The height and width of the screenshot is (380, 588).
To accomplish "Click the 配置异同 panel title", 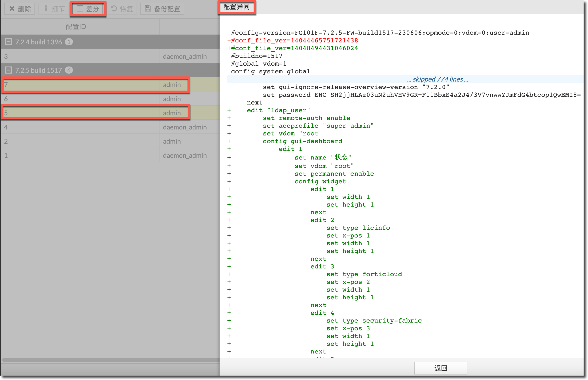I will click(236, 7).
